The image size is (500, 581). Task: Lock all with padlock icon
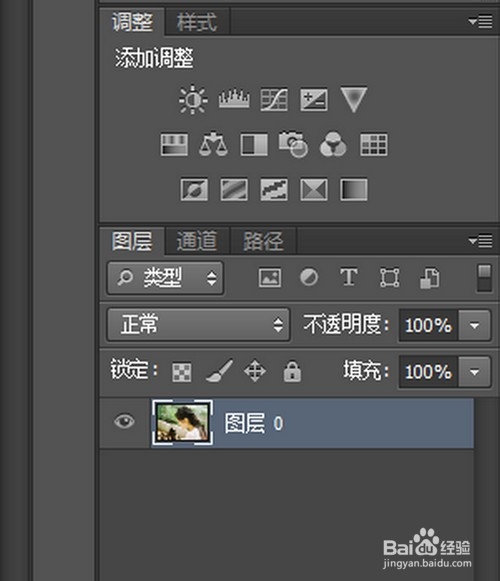(x=292, y=371)
